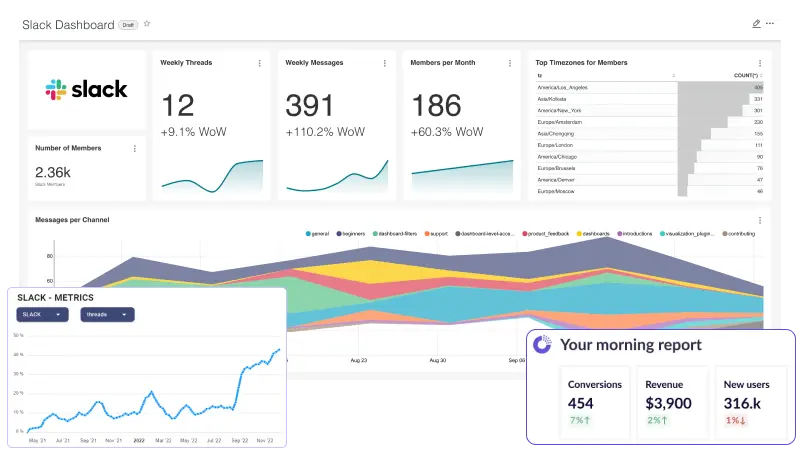800x454 pixels.
Task: Click the Slack Dashboard title
Action: 68,25
